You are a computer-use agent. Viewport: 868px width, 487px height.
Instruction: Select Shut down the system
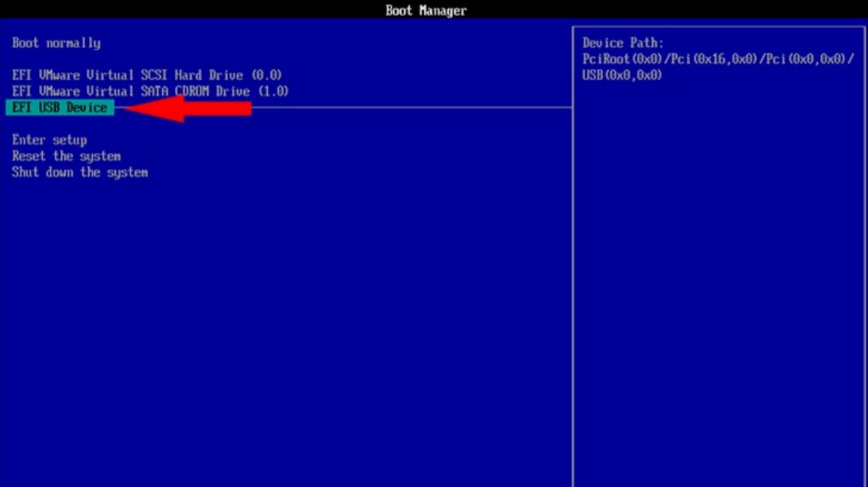[x=80, y=173]
